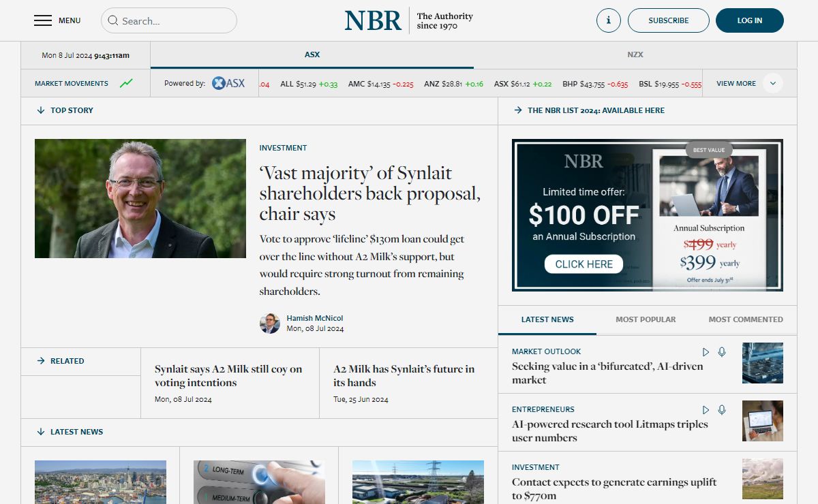
Task: Click the power pylon news thumbnail
Action: click(418, 482)
